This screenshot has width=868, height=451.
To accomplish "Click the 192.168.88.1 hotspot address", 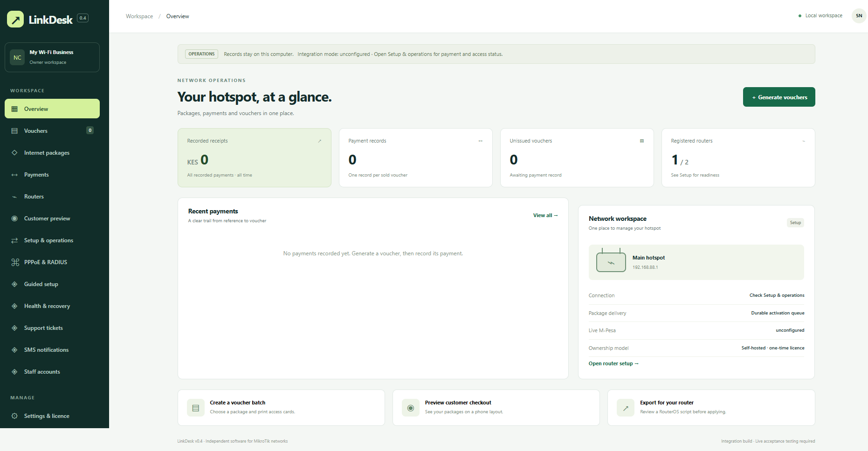I will coord(645,267).
